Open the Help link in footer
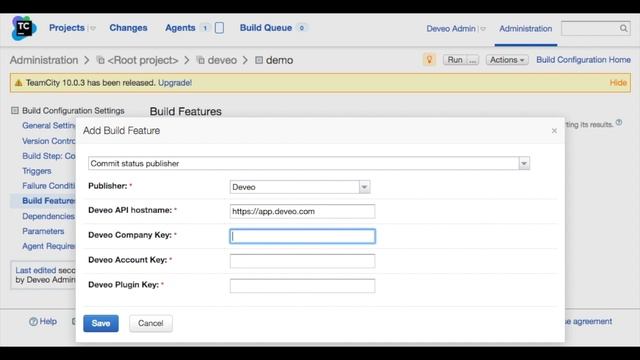Viewport: 640px width, 360px height. 48,322
